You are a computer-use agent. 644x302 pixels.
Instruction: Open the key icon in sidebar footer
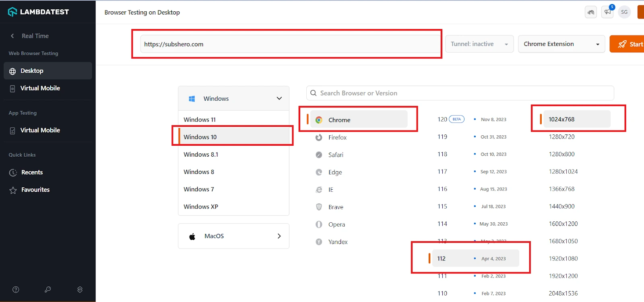tap(47, 290)
